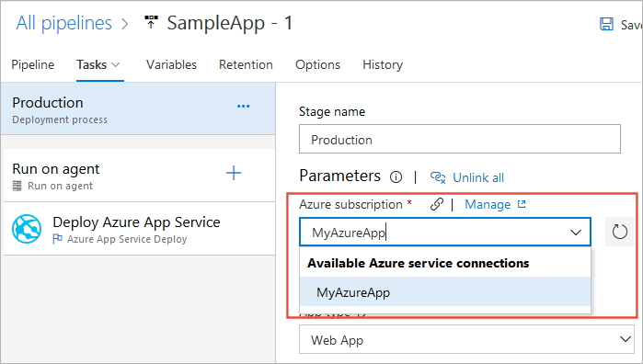The height and width of the screenshot is (364, 643).
Task: Refresh the Azure subscription list
Action: point(620,232)
